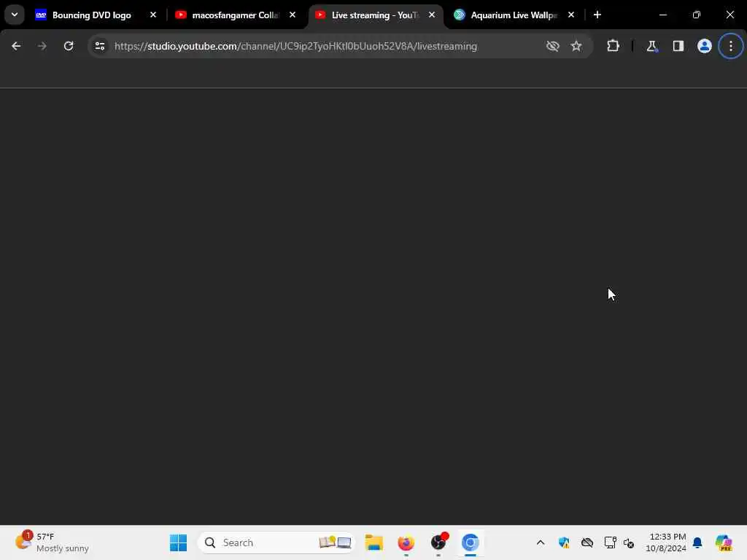The width and height of the screenshot is (747, 560).
Task: Open the muted volume tray icon
Action: (x=629, y=542)
